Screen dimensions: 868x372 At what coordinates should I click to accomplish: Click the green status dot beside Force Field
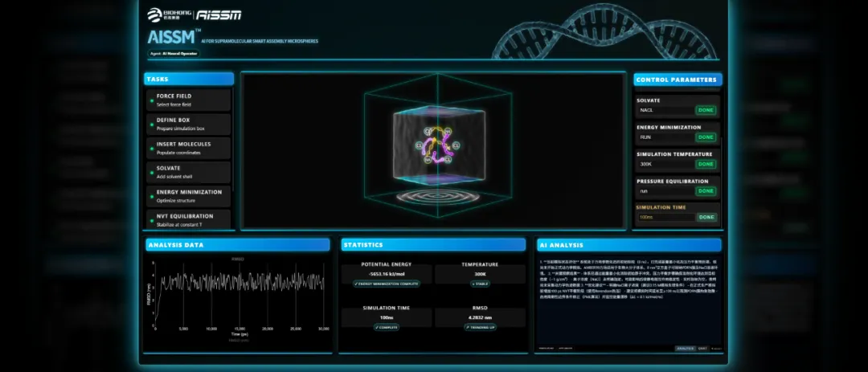coord(152,100)
